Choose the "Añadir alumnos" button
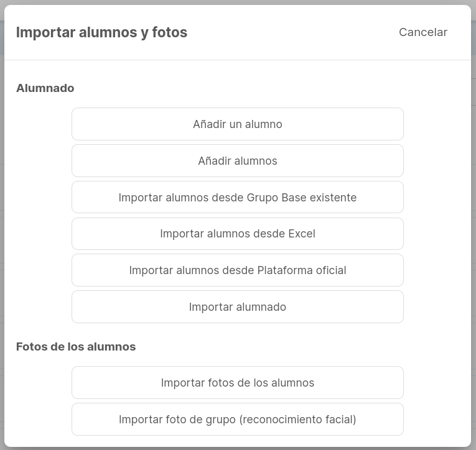Screen dimensions: 476x450 (238, 161)
